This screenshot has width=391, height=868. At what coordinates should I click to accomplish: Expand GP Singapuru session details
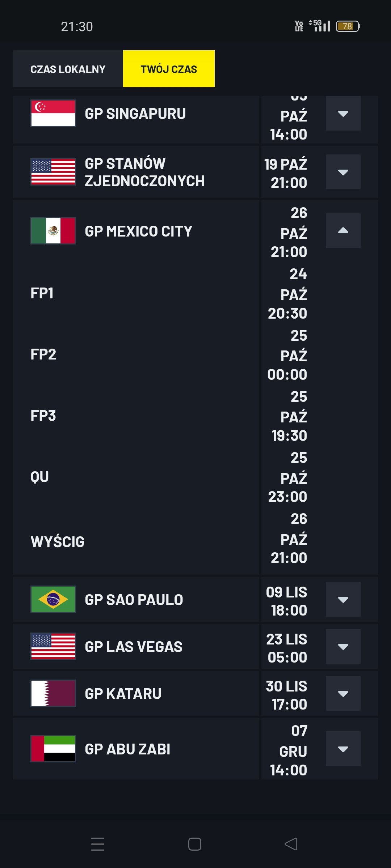coord(343,114)
